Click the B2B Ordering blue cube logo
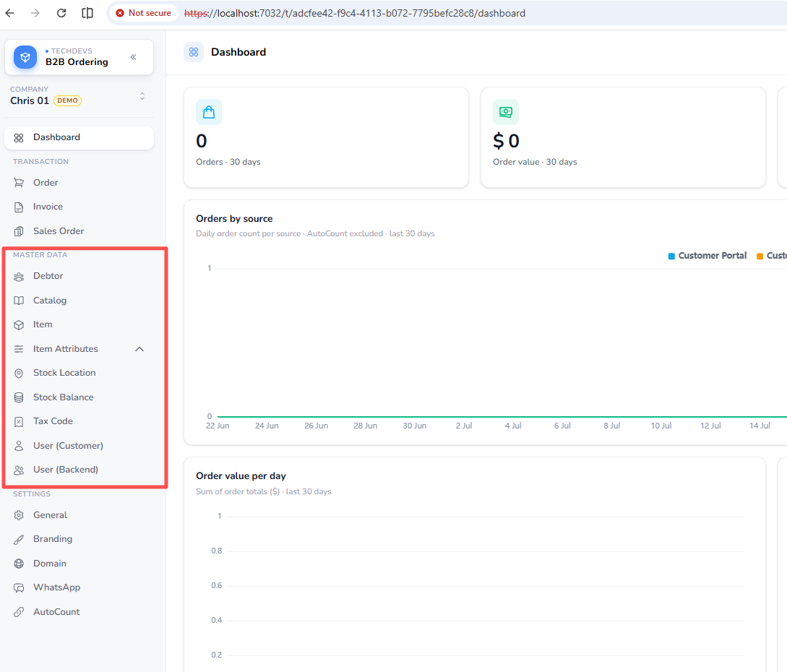Image resolution: width=787 pixels, height=672 pixels. click(x=25, y=57)
